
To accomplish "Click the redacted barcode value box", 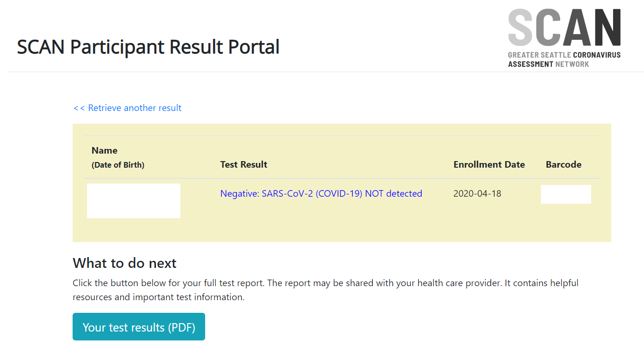I will click(x=566, y=194).
